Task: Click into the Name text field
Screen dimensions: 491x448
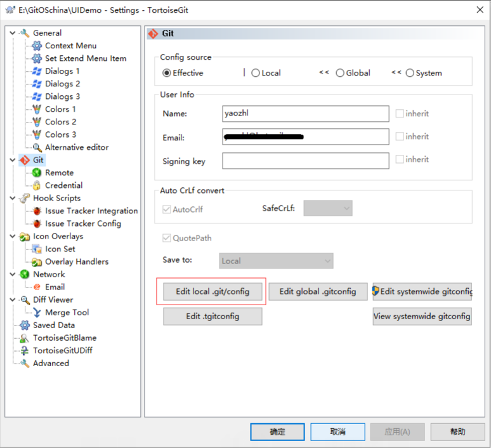Action: click(x=306, y=114)
